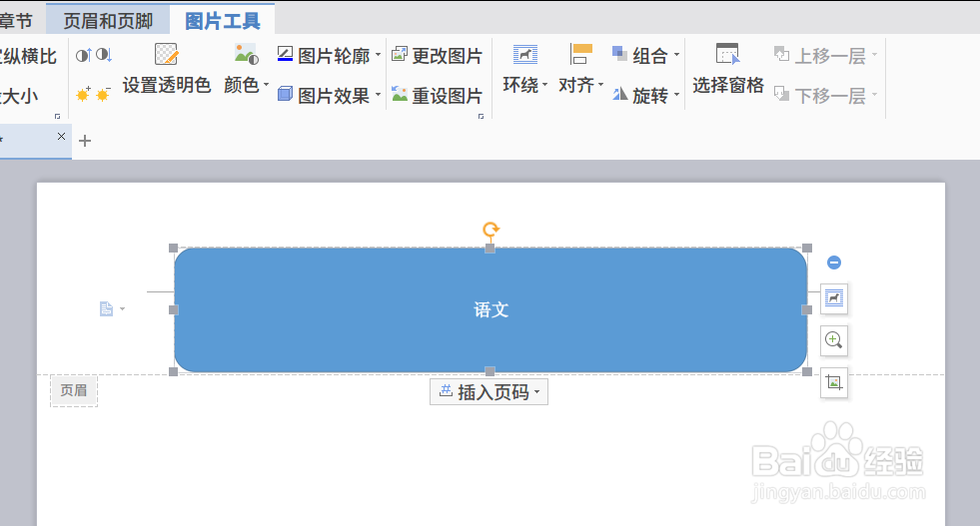Click the 大小 relative size option
Image resolution: width=980 pixels, height=526 pixels.
pos(19,96)
